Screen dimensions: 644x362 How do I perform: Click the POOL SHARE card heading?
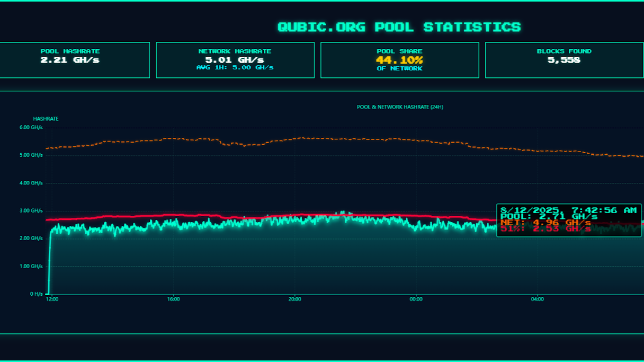coord(399,51)
